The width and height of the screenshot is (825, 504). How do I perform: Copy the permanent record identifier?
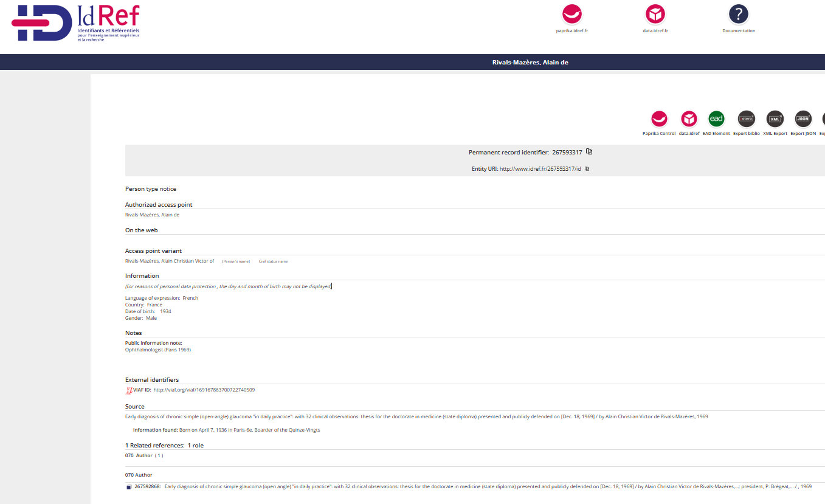pos(589,152)
